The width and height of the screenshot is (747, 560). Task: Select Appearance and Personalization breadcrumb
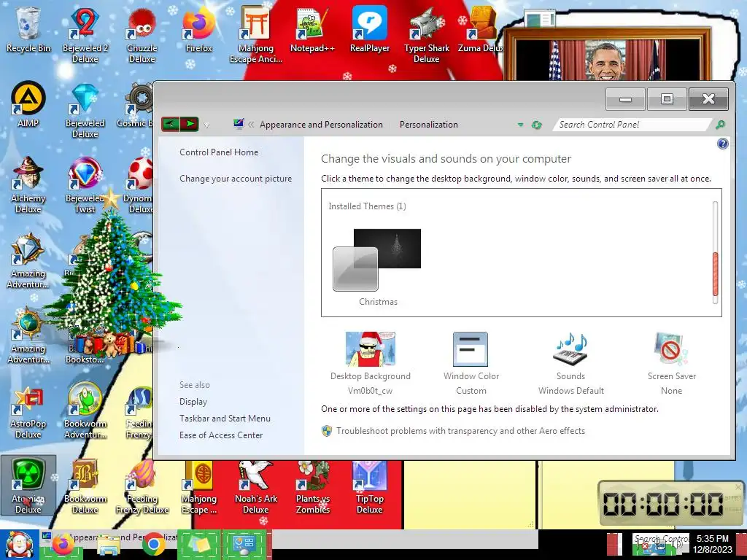(321, 125)
